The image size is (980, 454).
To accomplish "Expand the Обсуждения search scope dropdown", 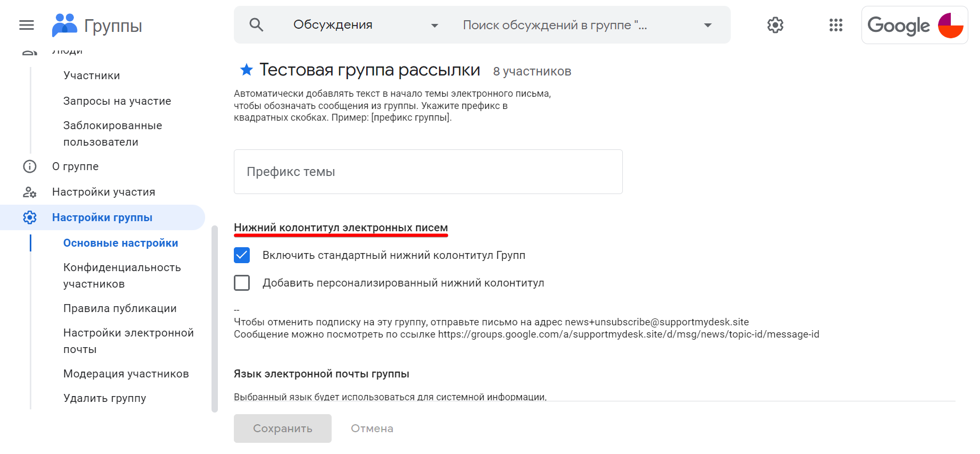I will point(434,26).
